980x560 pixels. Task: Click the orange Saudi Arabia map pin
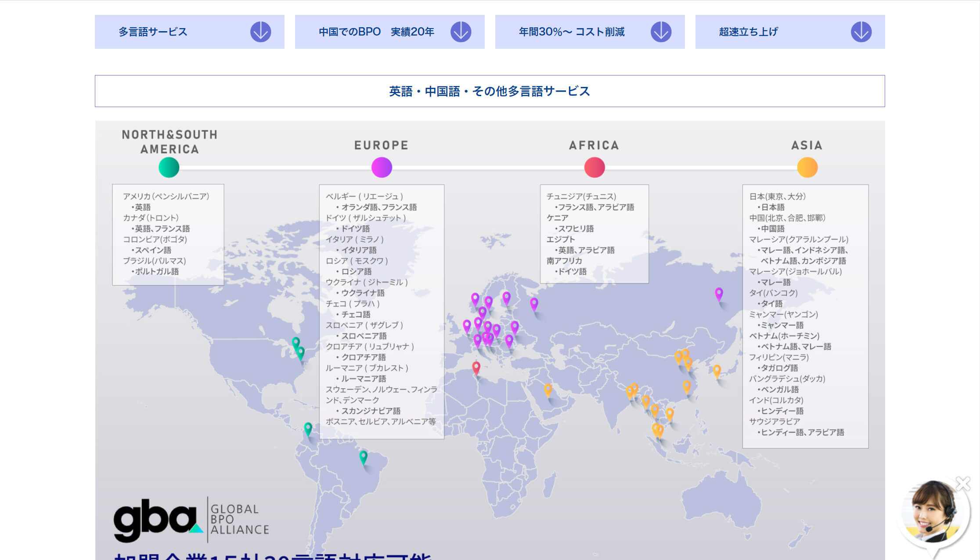pyautogui.click(x=548, y=389)
